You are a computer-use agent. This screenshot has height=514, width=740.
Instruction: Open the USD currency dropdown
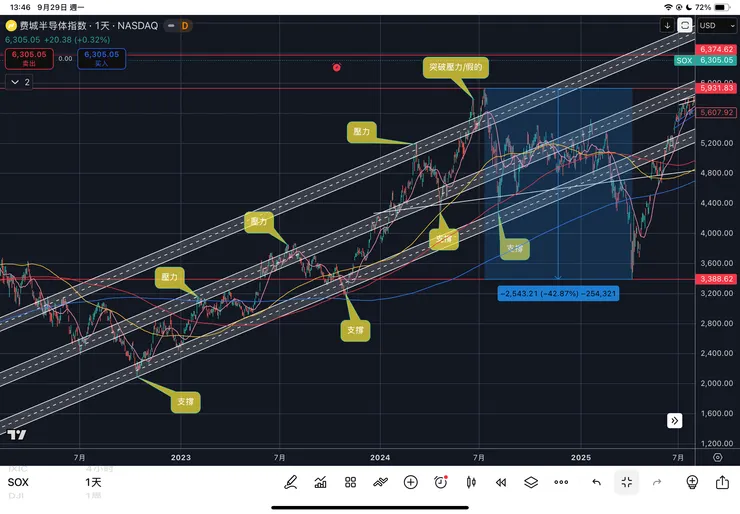click(x=717, y=25)
